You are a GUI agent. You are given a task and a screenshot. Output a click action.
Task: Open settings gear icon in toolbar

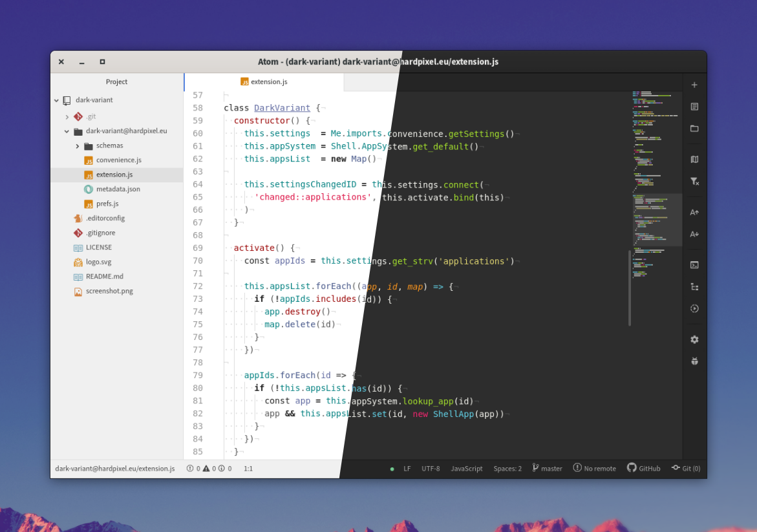point(694,339)
